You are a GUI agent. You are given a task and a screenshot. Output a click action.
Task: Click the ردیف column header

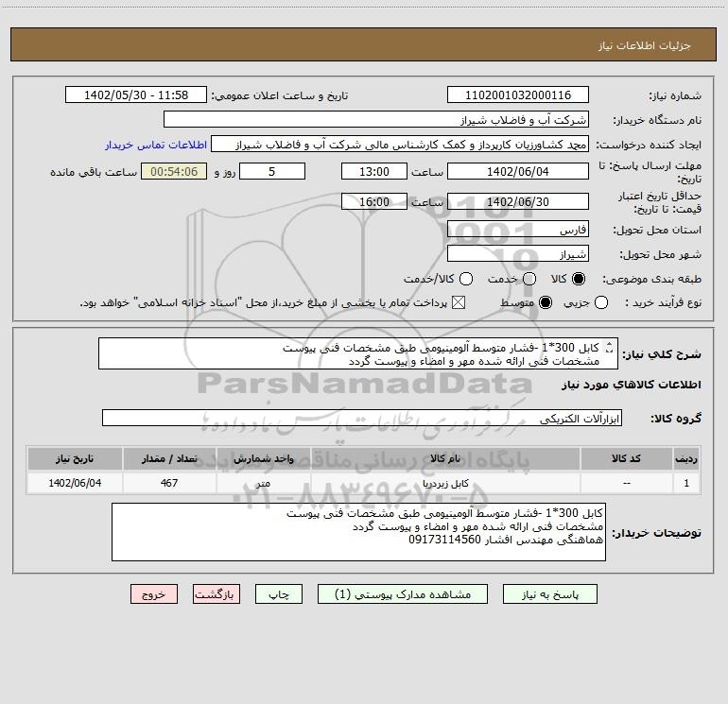(686, 458)
